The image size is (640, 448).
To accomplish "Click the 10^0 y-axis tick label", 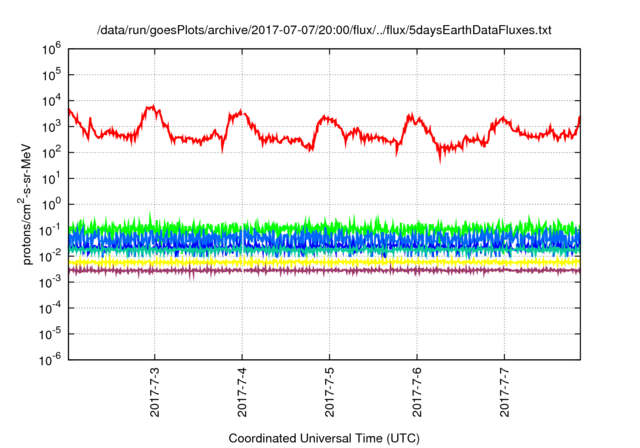I will click(51, 204).
